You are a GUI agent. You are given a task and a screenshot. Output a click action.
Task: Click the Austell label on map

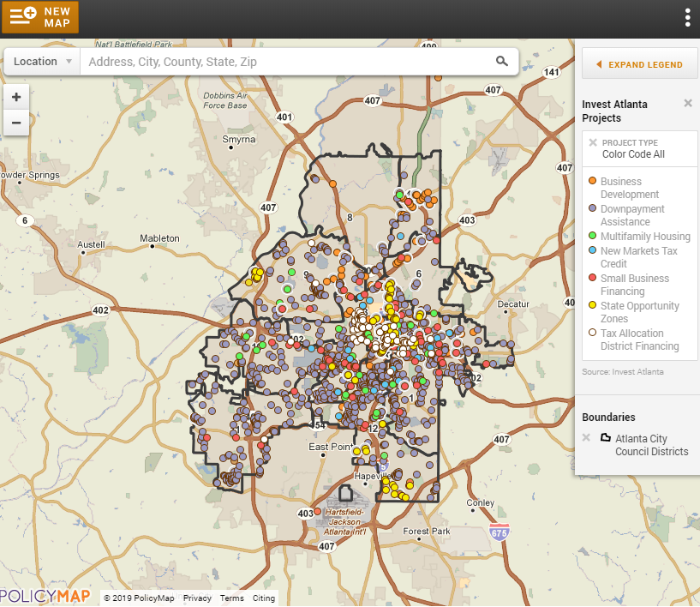click(x=91, y=244)
